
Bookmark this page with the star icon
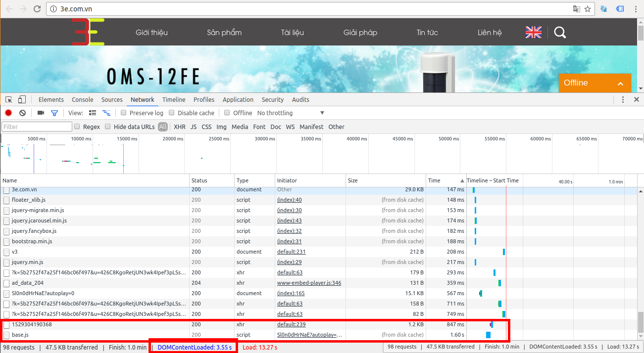tap(588, 9)
